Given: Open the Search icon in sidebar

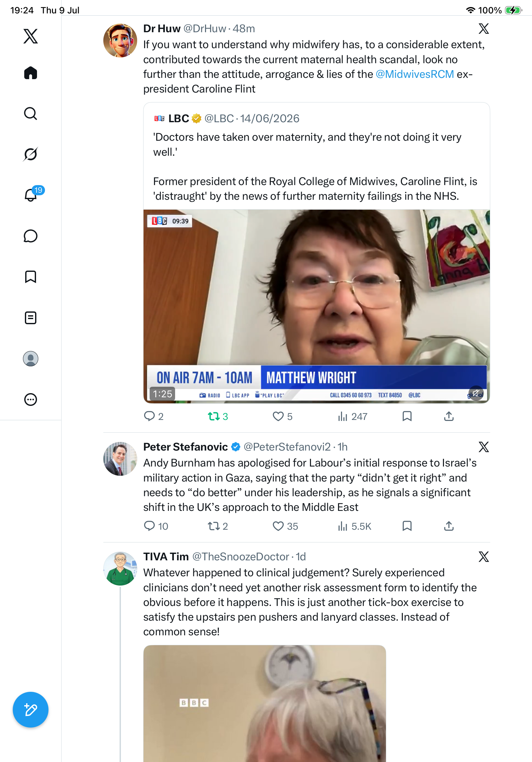Looking at the screenshot, I should coord(31,114).
